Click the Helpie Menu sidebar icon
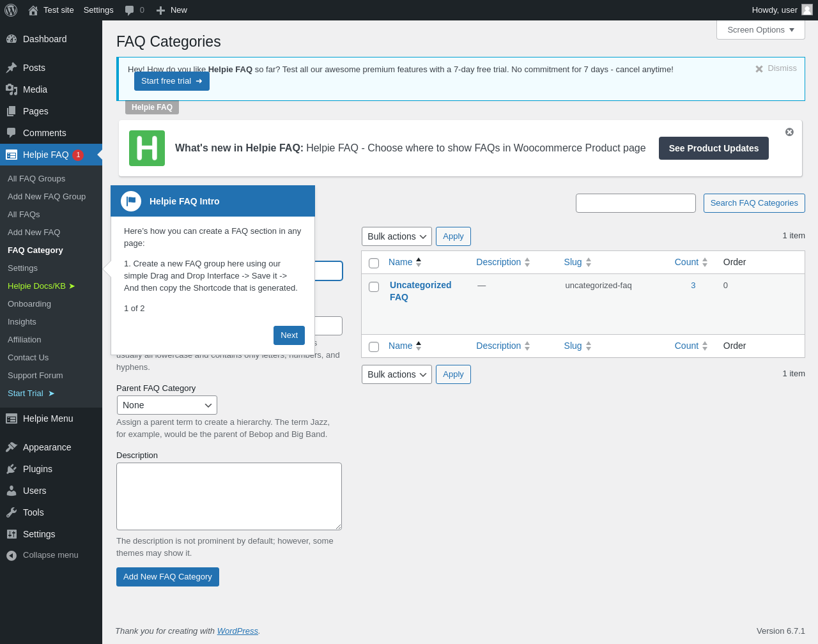Image resolution: width=818 pixels, height=644 pixels. click(x=12, y=418)
